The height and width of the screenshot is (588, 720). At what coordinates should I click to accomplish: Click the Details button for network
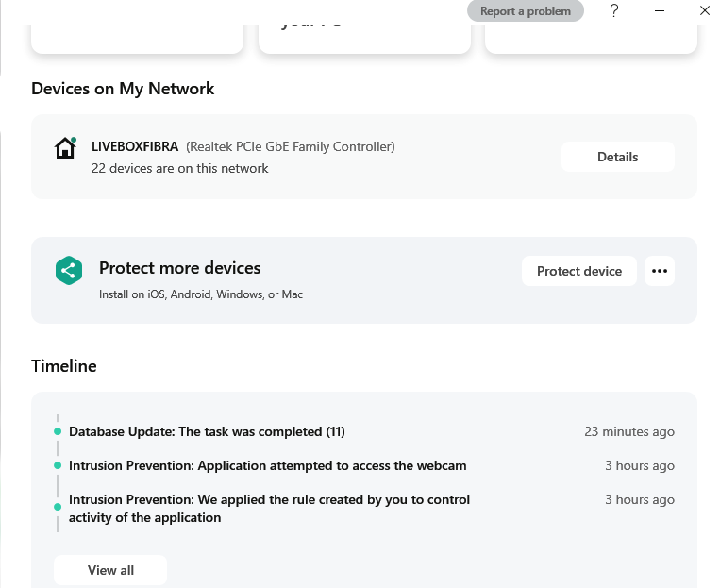[617, 157]
